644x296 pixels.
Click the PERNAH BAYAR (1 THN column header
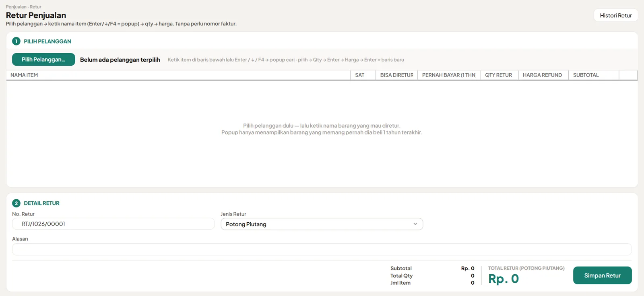pos(448,75)
